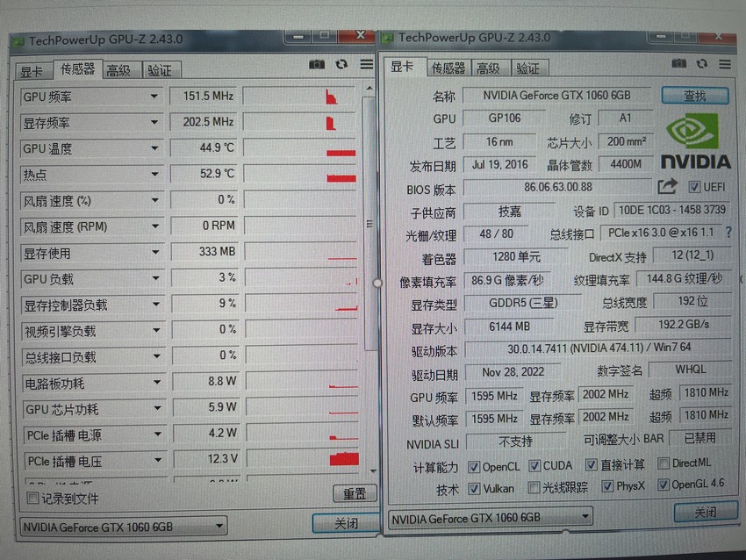Click the camera icon in the right GPU-Z window
Viewport: 746px width, 560px height.
679,63
